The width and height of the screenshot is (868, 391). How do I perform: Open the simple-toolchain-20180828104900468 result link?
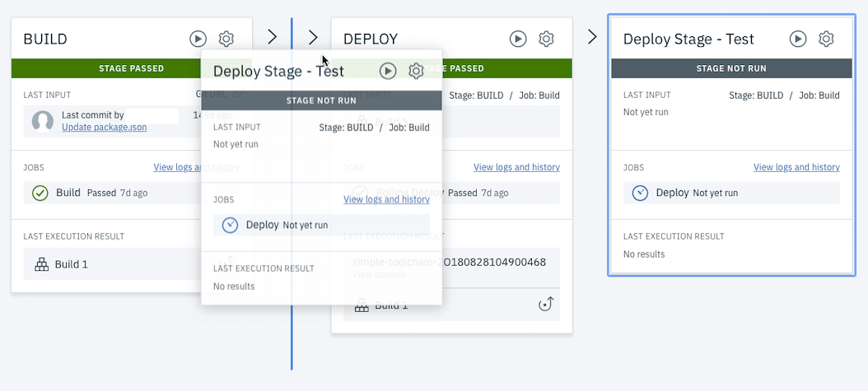tap(449, 262)
